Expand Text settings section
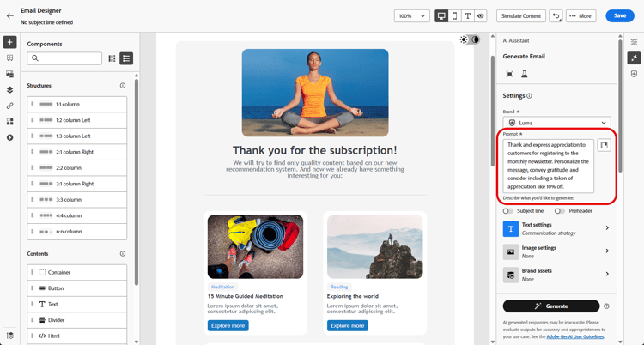 556,229
